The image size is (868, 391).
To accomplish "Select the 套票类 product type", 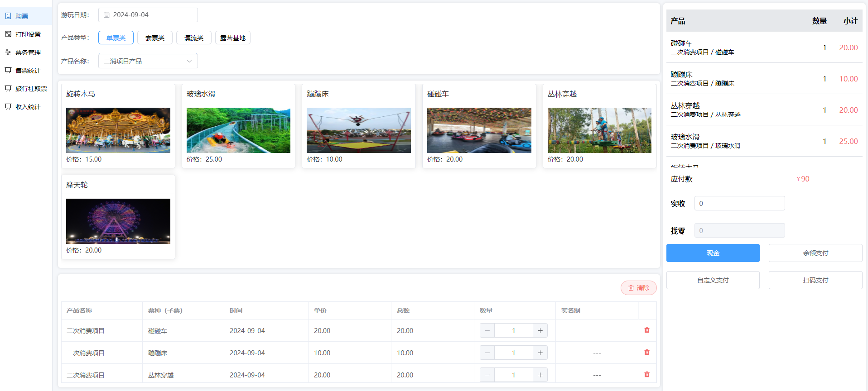I will click(155, 38).
